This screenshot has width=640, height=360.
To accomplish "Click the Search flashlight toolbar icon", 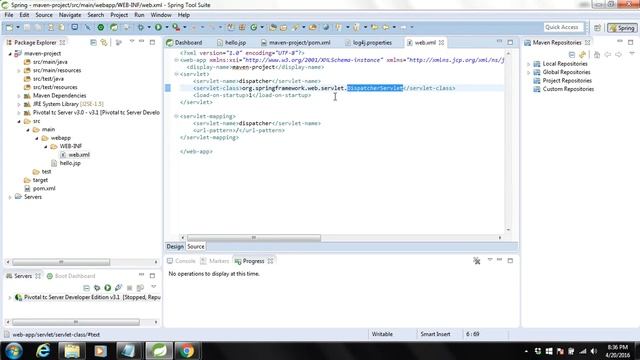I will click(x=295, y=27).
